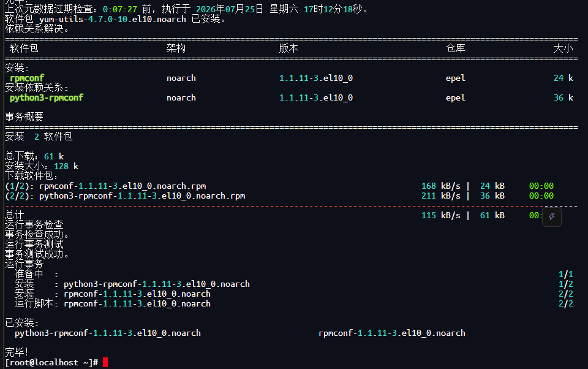
Task: Click the '安装 2 软件包' summary line
Action: click(x=39, y=137)
